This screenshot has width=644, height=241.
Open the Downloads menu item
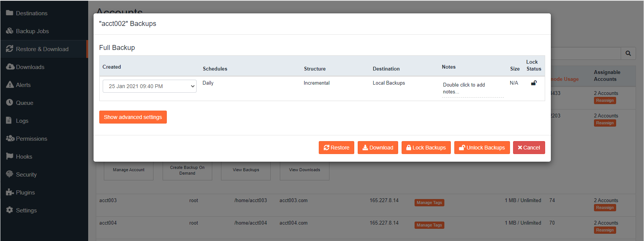(44, 67)
